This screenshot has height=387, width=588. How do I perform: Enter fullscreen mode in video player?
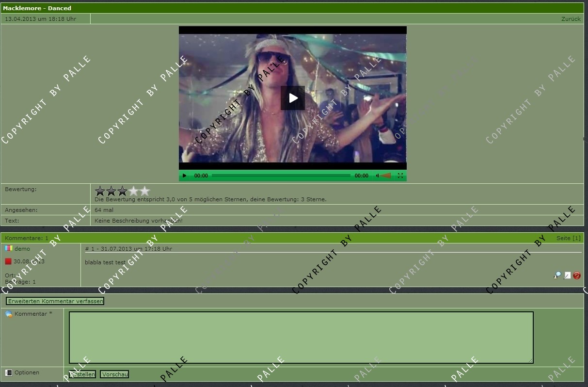click(400, 176)
